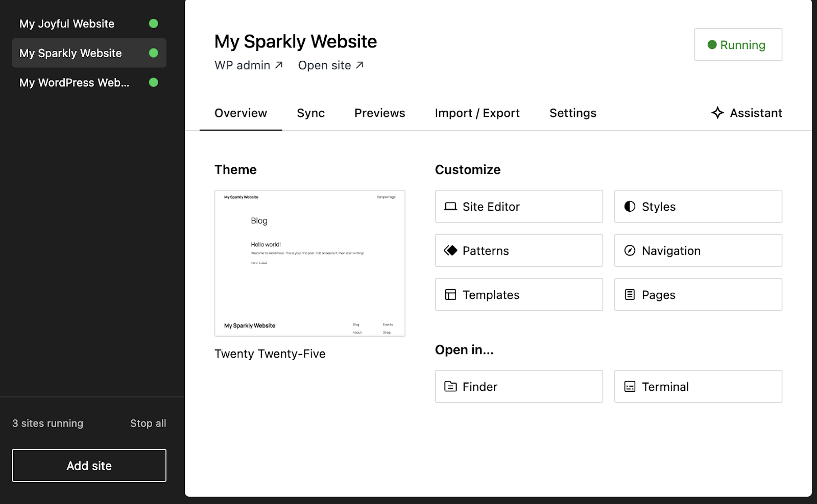Toggle the server with the Running button
This screenshot has width=817, height=504.
pyautogui.click(x=737, y=45)
